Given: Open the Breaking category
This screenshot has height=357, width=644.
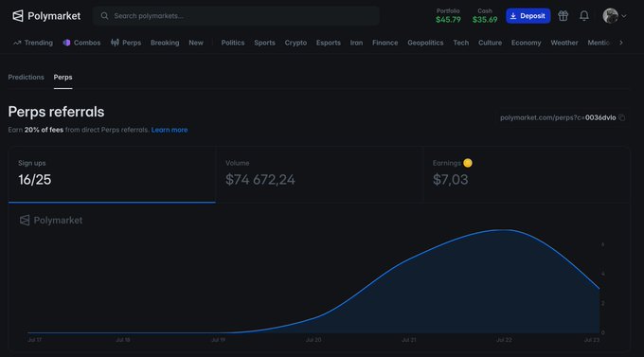Looking at the screenshot, I should tap(165, 43).
